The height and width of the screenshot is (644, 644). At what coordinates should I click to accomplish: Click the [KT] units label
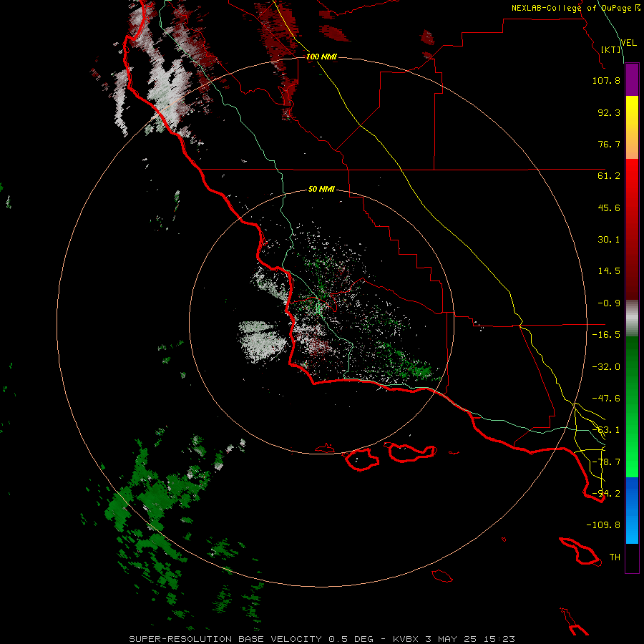611,49
